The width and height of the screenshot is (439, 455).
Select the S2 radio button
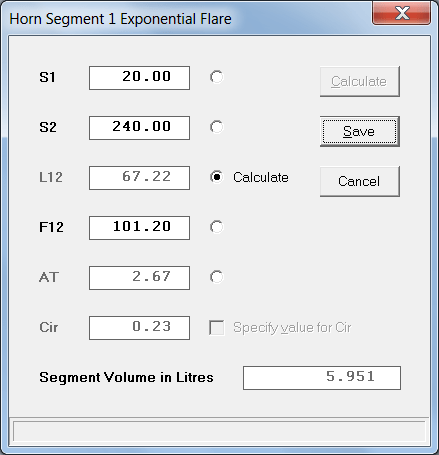coord(216,127)
